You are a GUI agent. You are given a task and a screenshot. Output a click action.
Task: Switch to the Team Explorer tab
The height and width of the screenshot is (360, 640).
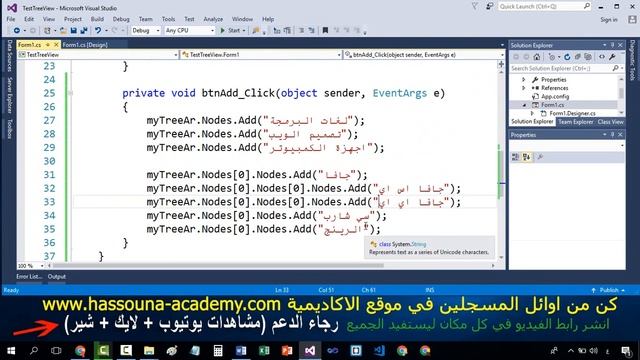(576, 122)
